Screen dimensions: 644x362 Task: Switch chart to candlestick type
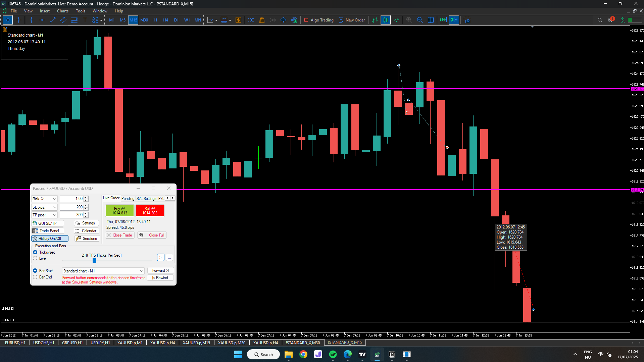click(x=386, y=20)
